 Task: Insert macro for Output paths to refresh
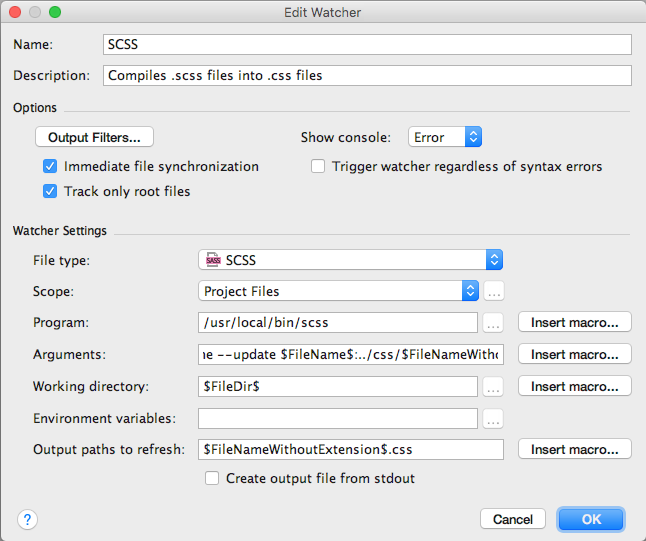pyautogui.click(x=575, y=449)
